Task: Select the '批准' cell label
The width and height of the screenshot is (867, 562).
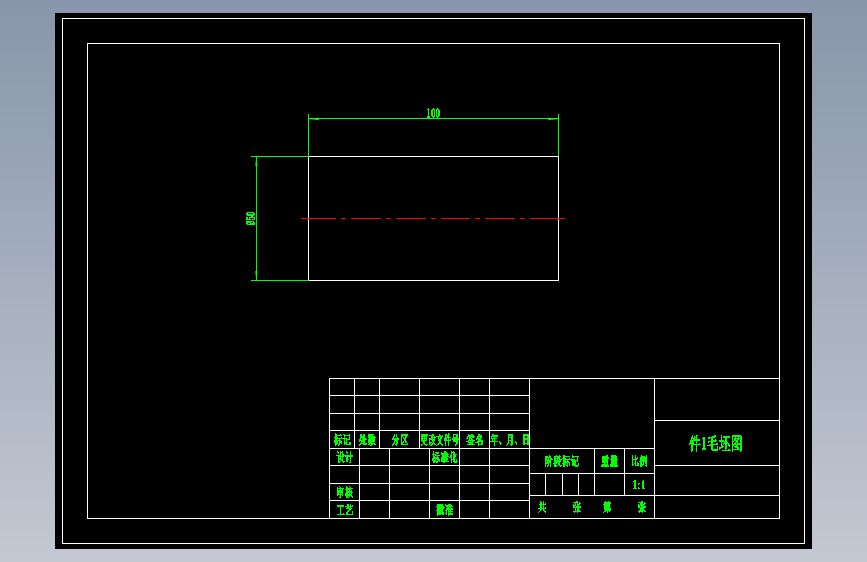Action: [445, 509]
